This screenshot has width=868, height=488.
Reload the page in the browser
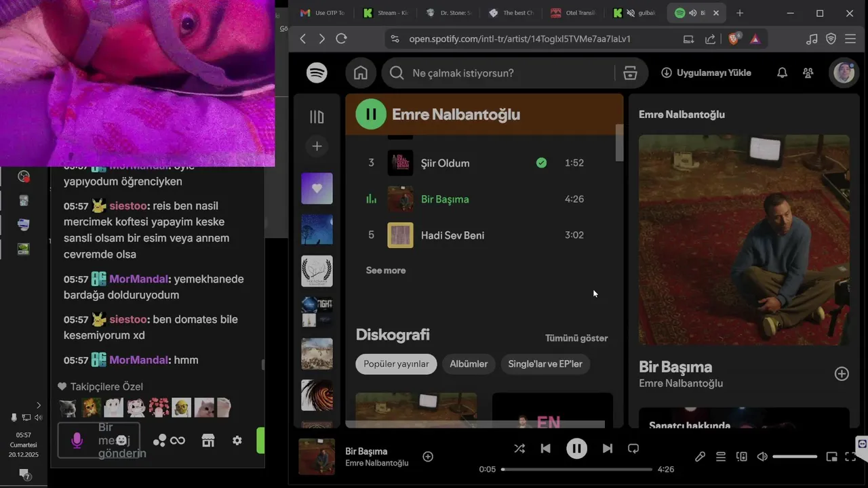point(341,39)
